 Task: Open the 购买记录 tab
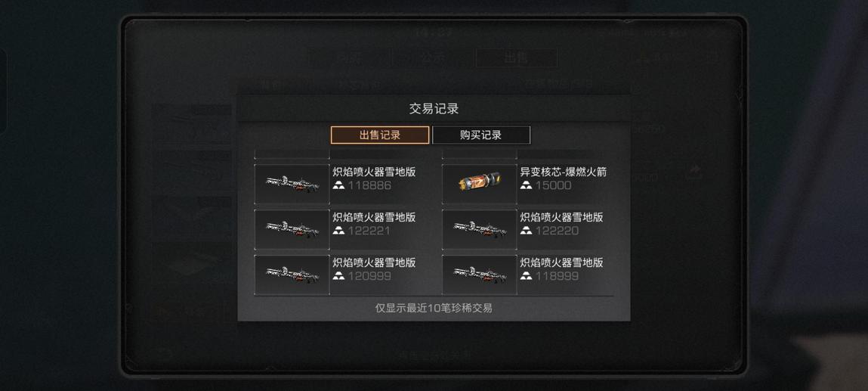tap(481, 135)
